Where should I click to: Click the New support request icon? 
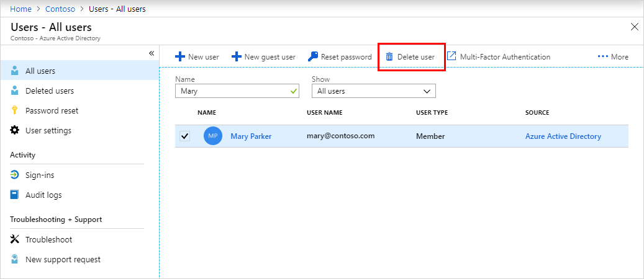(x=15, y=259)
